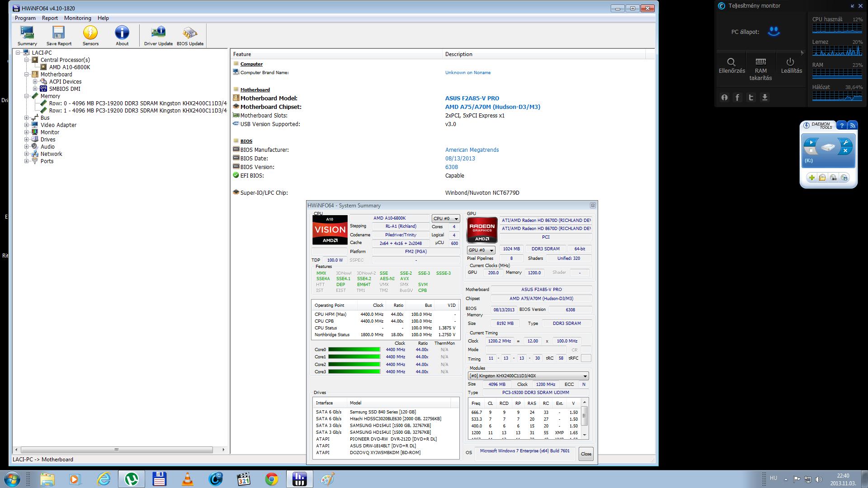Screen dimensions: 868x488
Task: Click the HU language indicator in tray
Action: click(774, 478)
